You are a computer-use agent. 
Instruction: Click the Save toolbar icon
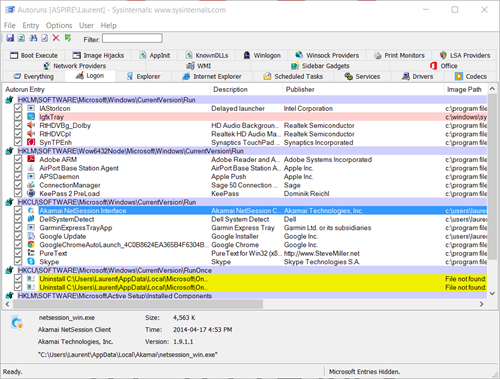click(x=10, y=38)
